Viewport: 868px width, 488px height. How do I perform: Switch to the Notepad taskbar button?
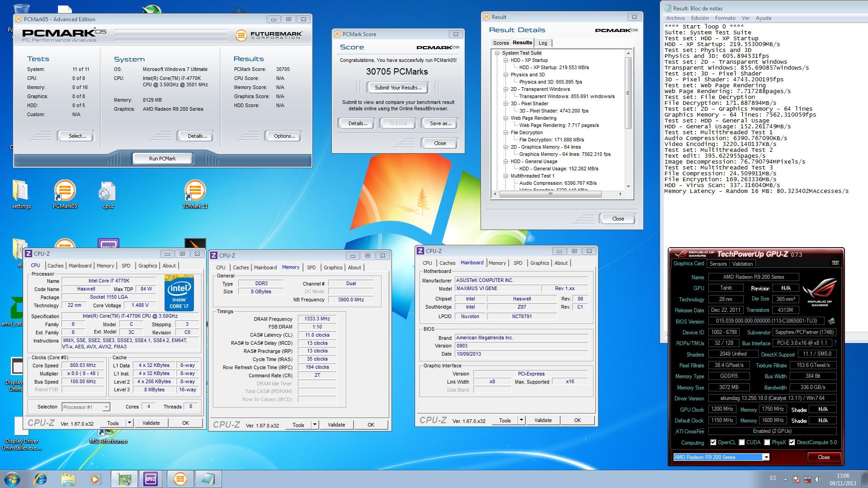coord(208,479)
